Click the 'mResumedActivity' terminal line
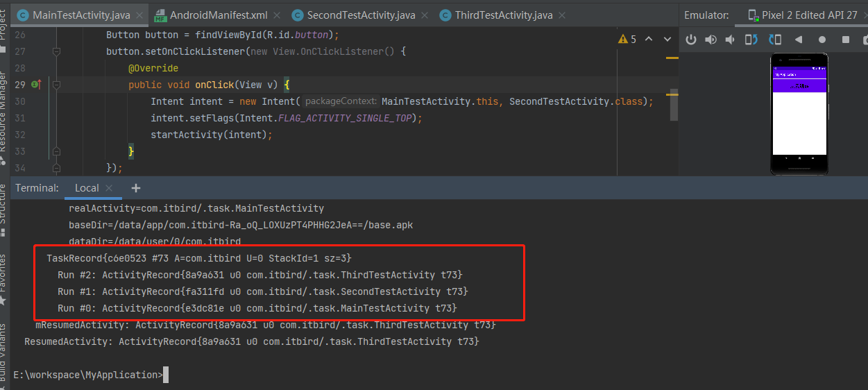Image resolution: width=868 pixels, height=390 pixels. pyautogui.click(x=266, y=325)
